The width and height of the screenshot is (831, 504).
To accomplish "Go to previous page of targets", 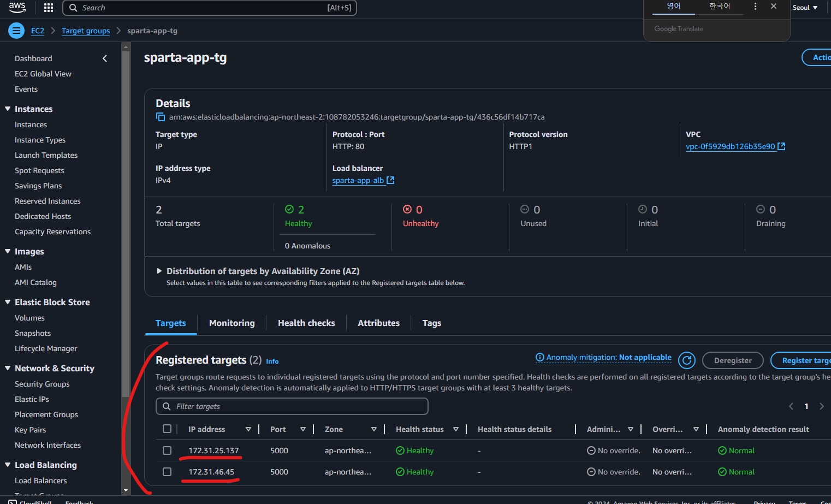I will point(791,406).
